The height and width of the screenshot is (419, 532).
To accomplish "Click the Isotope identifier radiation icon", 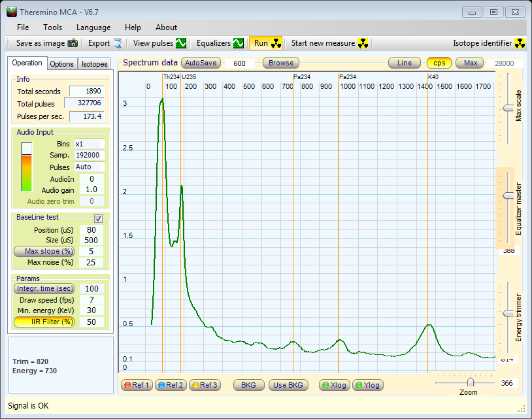I will point(520,44).
